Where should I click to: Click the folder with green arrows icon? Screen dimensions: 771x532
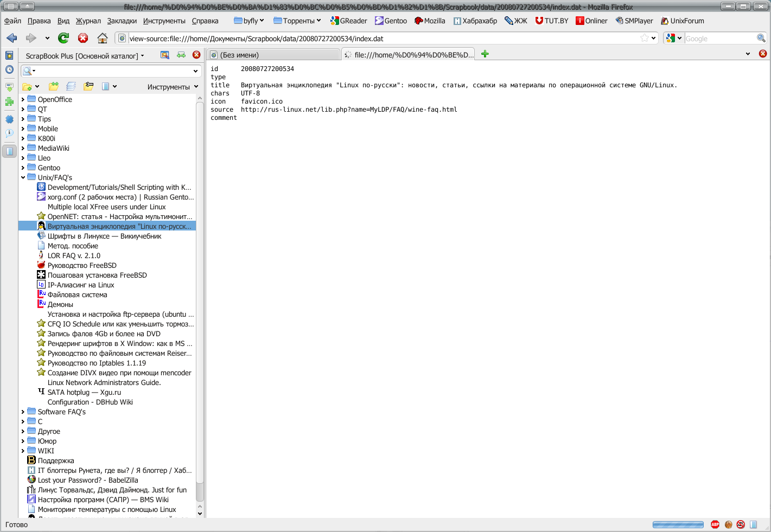coord(54,86)
